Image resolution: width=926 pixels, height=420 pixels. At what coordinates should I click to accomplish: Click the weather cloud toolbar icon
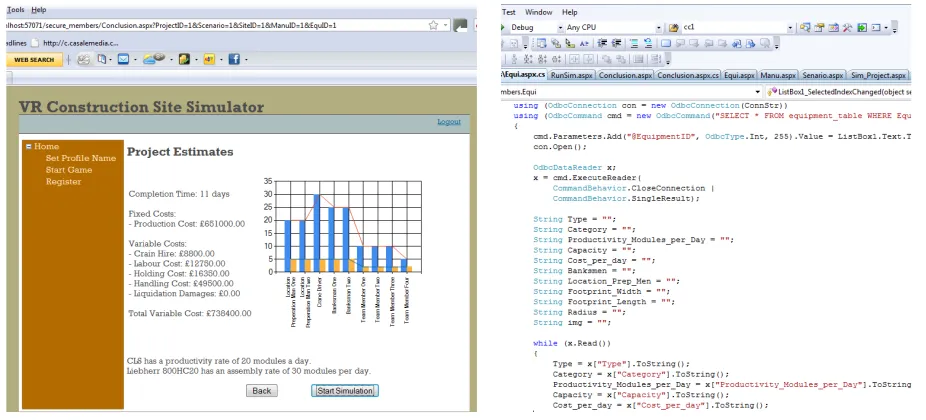tap(154, 58)
